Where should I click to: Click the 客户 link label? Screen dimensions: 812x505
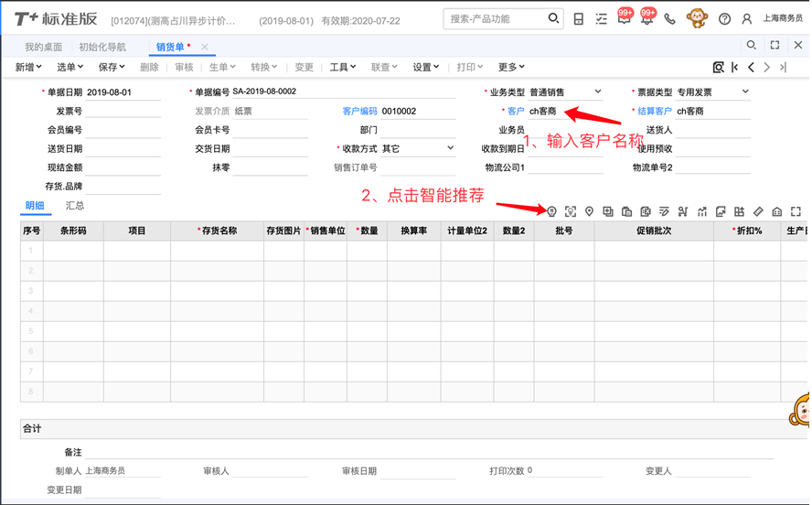click(x=516, y=112)
